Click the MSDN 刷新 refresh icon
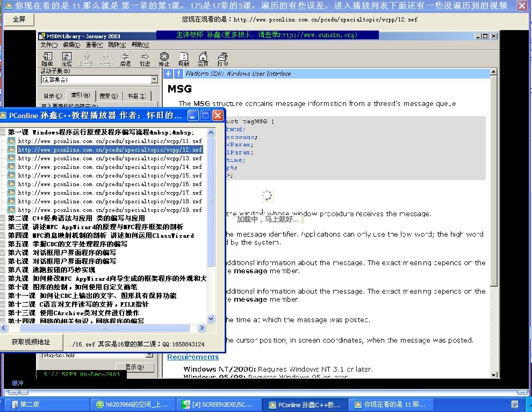The width and height of the screenshot is (532, 412). [184, 59]
